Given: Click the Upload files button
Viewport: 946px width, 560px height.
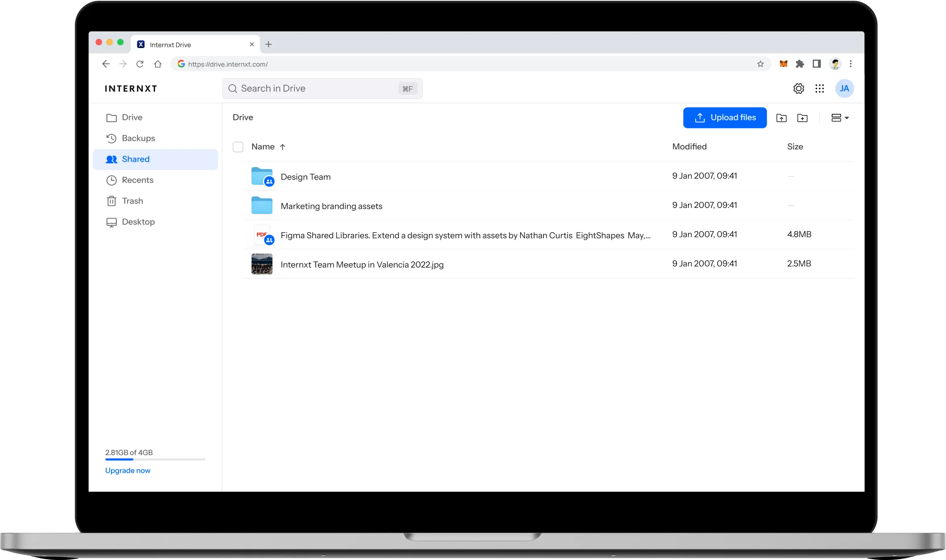Looking at the screenshot, I should pyautogui.click(x=725, y=117).
